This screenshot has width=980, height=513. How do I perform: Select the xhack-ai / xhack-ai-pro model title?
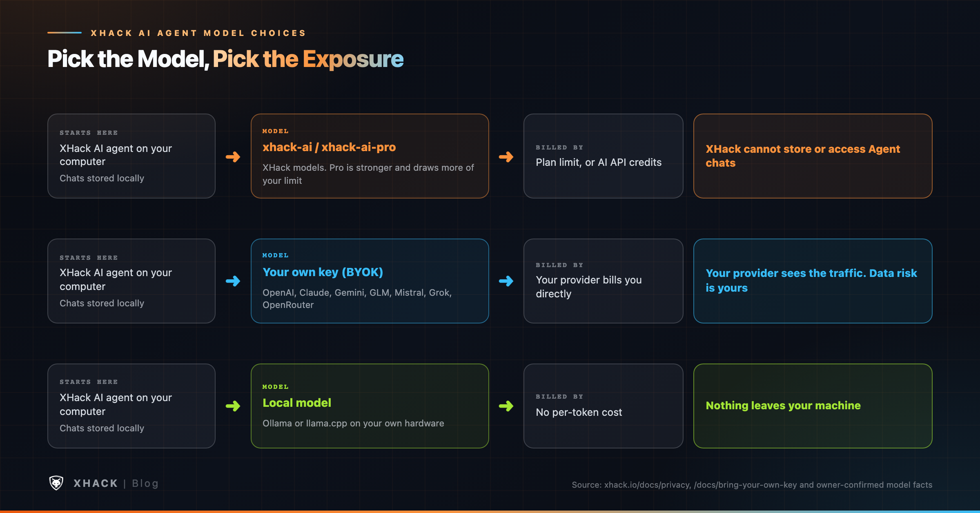(329, 147)
